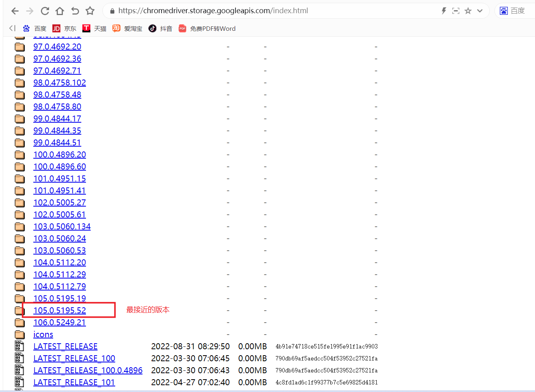
Task: Click folder icon beside 99.0.4844.35
Action: pos(20,131)
